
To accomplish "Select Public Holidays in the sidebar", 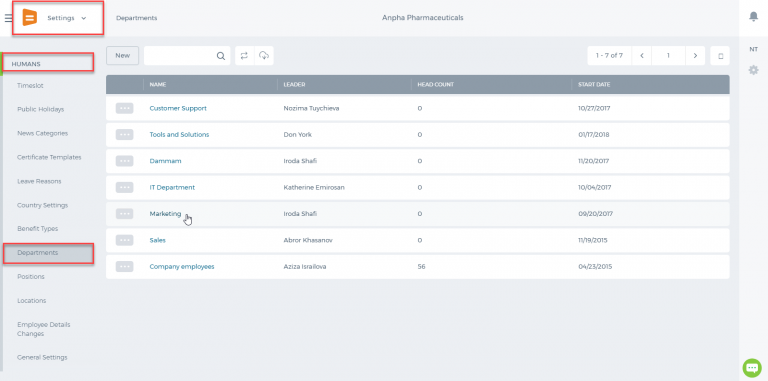I will tap(41, 109).
